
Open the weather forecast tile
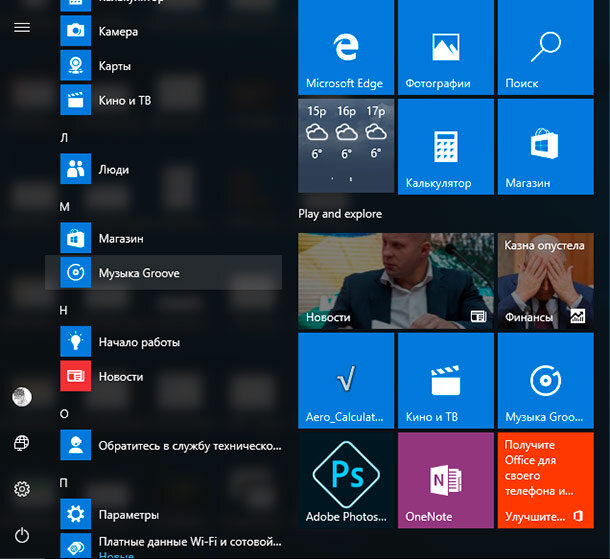pyautogui.click(x=346, y=146)
